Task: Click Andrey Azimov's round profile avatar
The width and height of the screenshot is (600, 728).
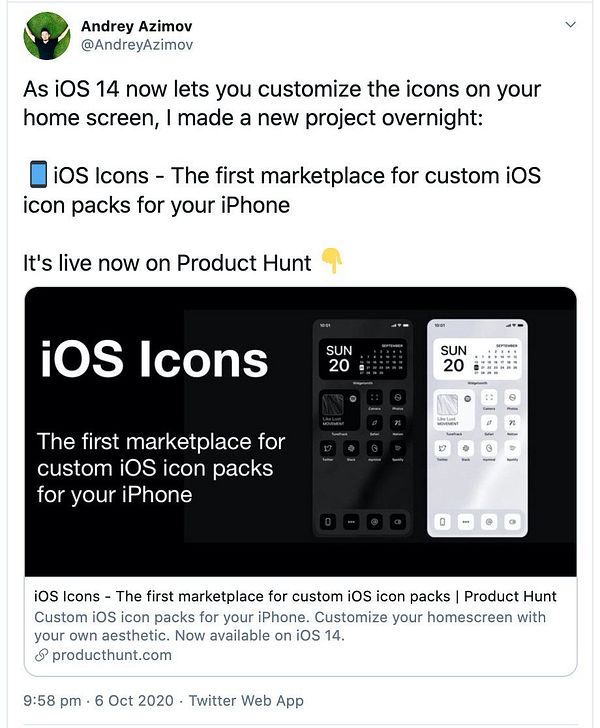Action: point(47,36)
